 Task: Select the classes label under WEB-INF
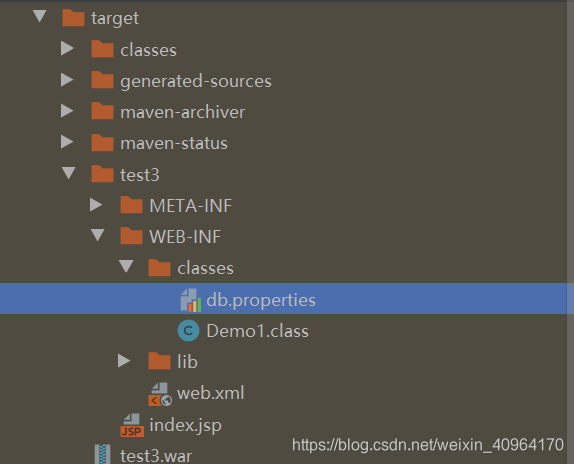click(x=205, y=268)
